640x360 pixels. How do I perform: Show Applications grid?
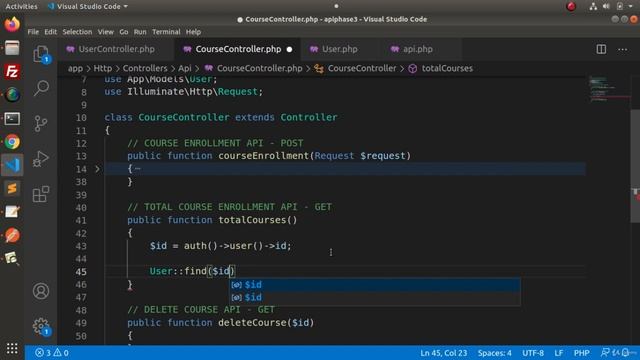click(x=12, y=348)
